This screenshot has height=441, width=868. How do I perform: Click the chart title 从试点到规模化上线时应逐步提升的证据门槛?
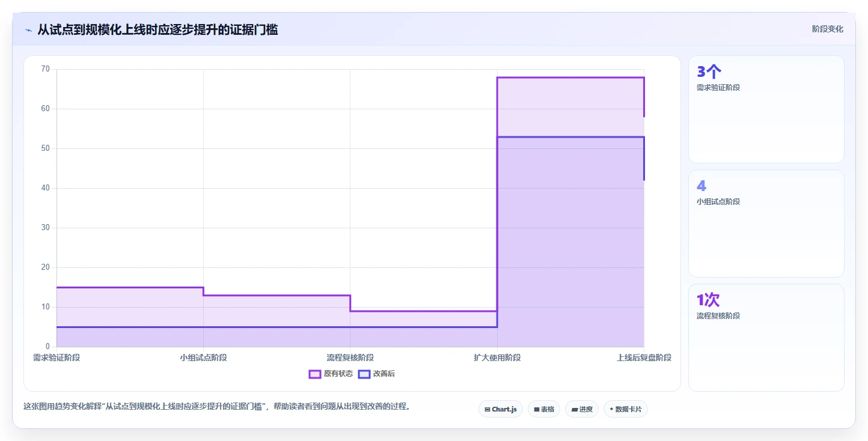(x=157, y=29)
